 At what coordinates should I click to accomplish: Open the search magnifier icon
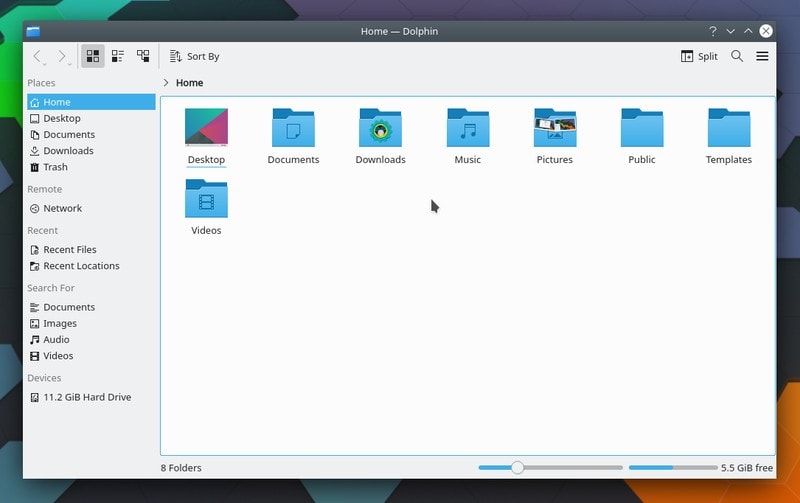(737, 56)
